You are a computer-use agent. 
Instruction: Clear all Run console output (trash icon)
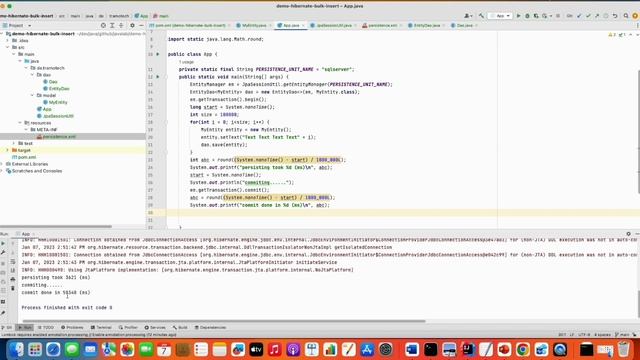pos(13,288)
